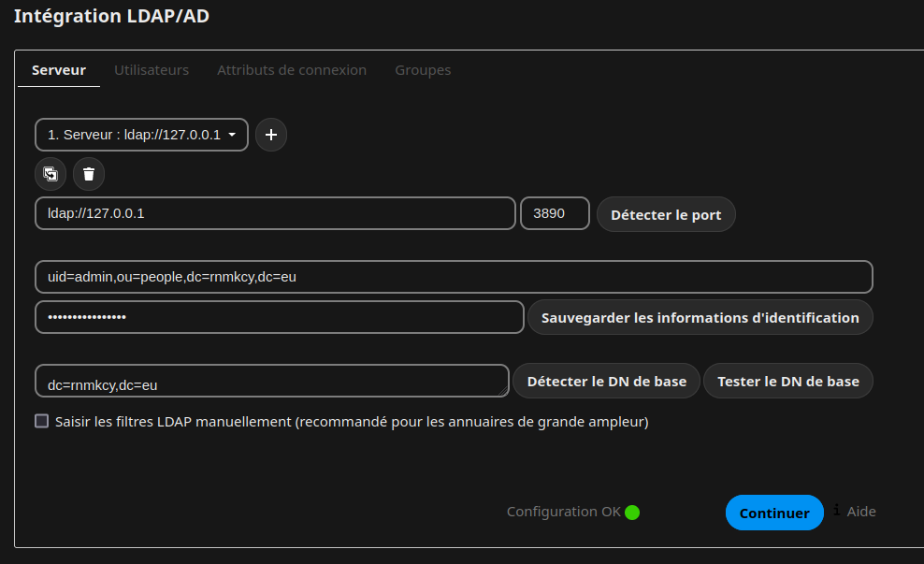The width and height of the screenshot is (924, 564).
Task: Click the plus icon to add server
Action: pos(271,135)
